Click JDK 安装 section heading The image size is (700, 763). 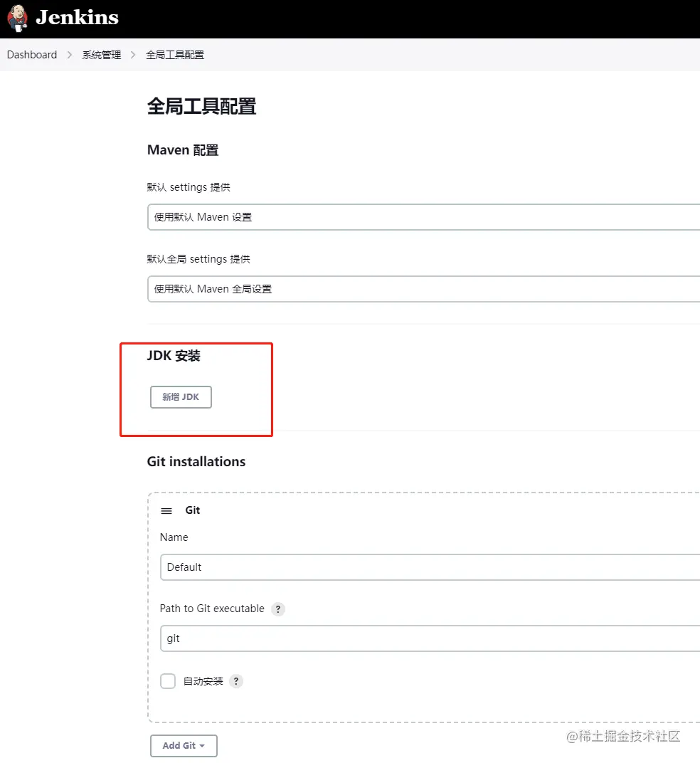click(x=174, y=356)
